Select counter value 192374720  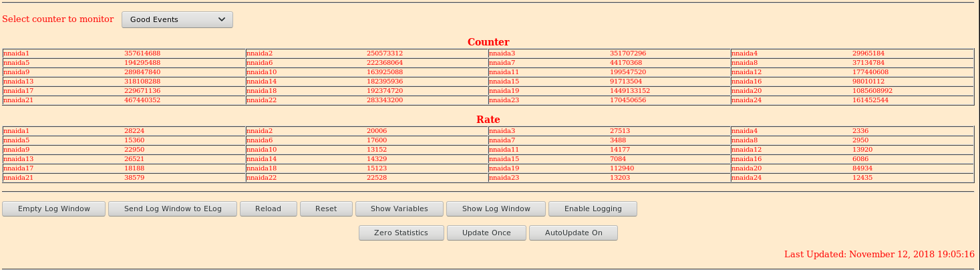(385, 91)
